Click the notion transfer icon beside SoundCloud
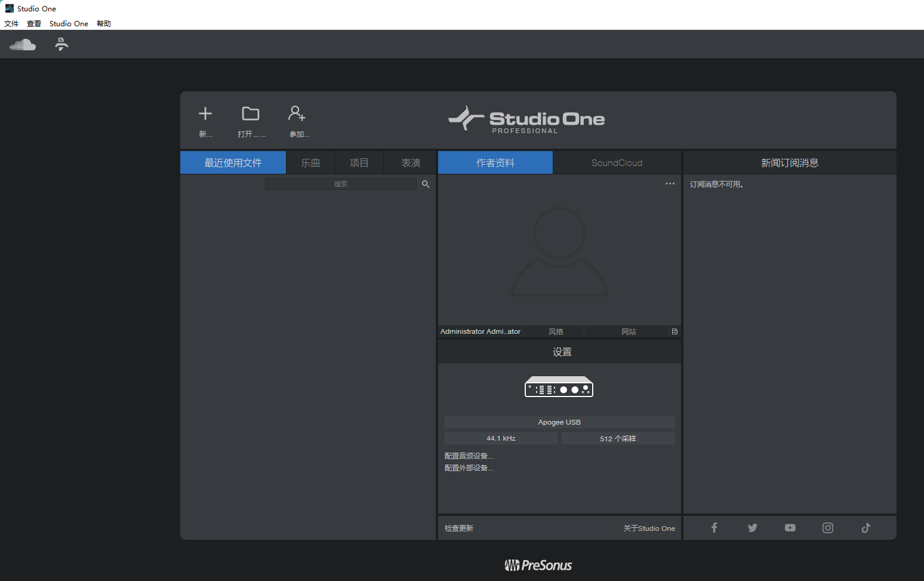This screenshot has height=581, width=924. coord(61,44)
